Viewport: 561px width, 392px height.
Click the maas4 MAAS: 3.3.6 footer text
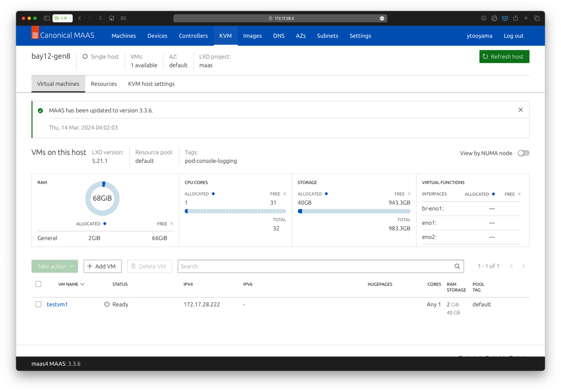coord(56,363)
